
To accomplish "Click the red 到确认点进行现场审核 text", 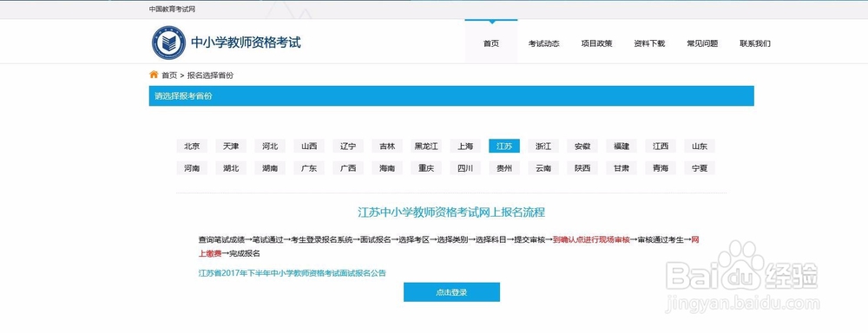I will click(591, 239).
